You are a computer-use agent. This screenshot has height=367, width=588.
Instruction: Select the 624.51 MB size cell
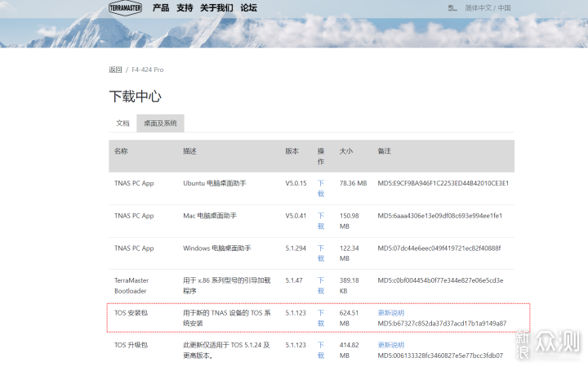tap(350, 318)
